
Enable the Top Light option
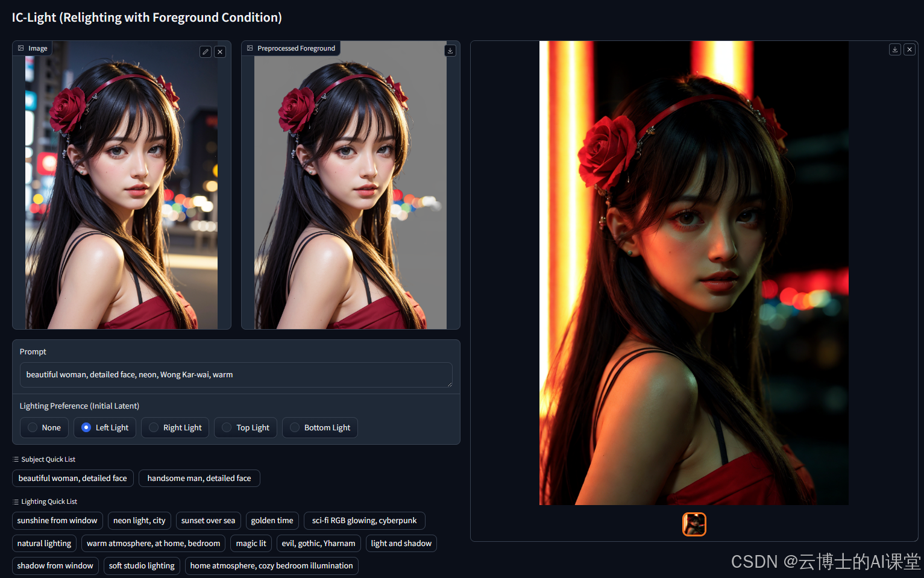point(245,427)
